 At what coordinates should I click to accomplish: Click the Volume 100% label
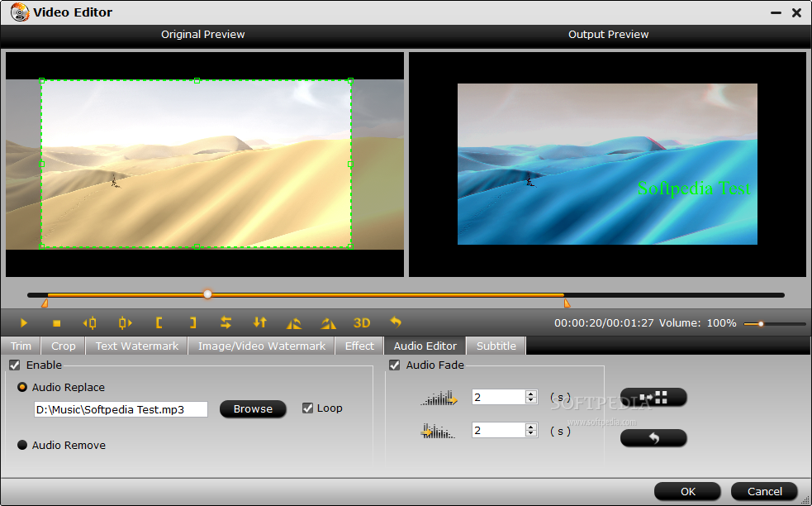[x=697, y=323]
